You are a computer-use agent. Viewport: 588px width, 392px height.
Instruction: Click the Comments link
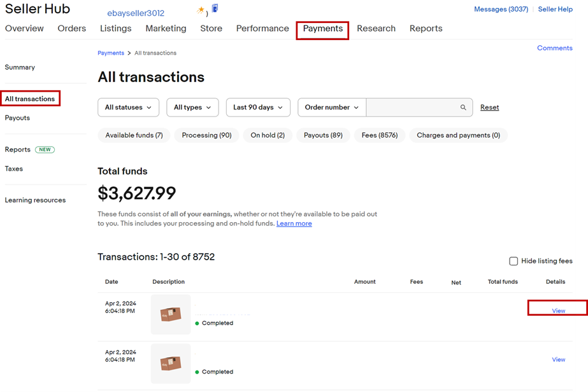pos(555,48)
